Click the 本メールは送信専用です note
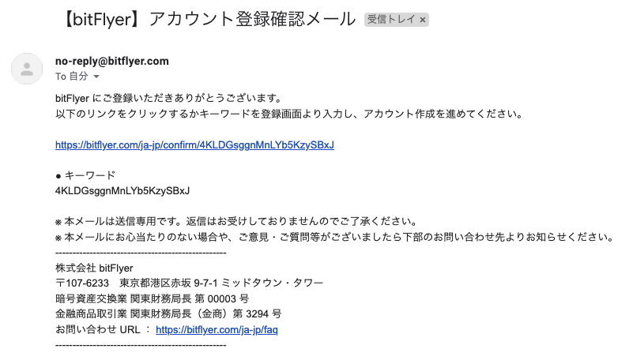The image size is (629, 364). click(237, 221)
